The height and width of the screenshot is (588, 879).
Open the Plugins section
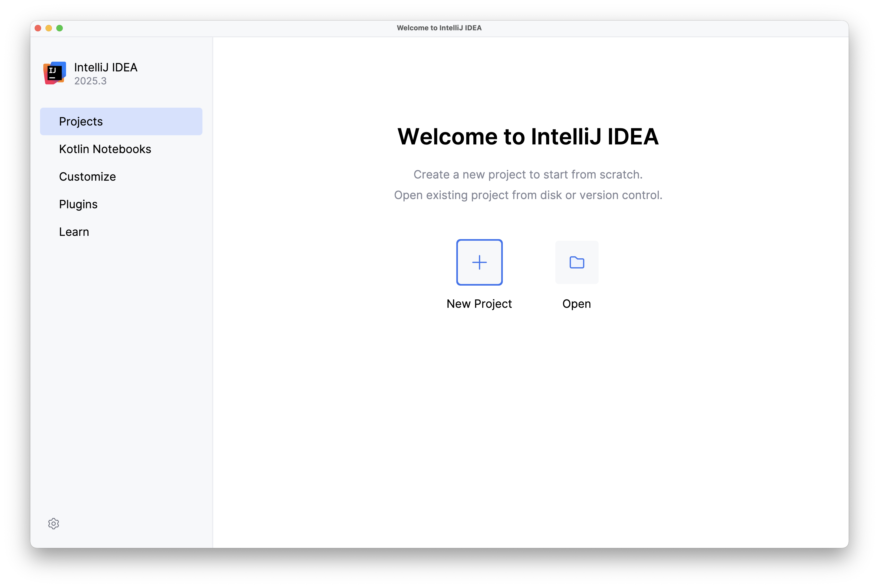point(78,204)
